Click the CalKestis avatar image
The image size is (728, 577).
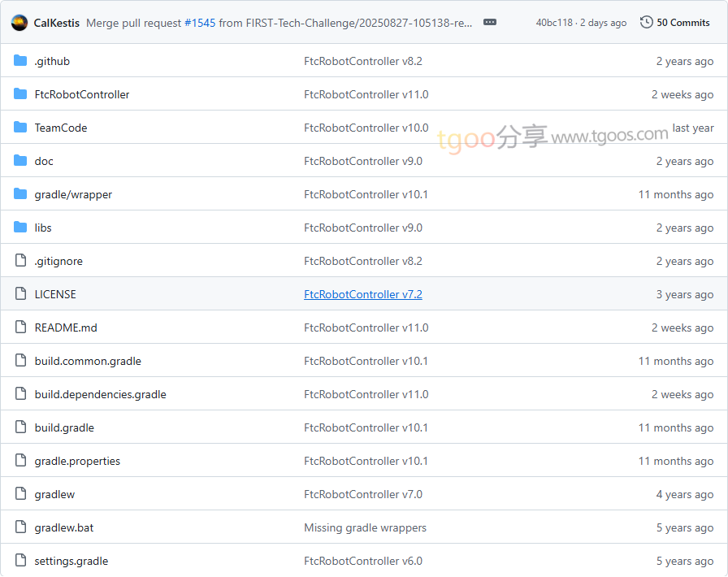coord(19,23)
